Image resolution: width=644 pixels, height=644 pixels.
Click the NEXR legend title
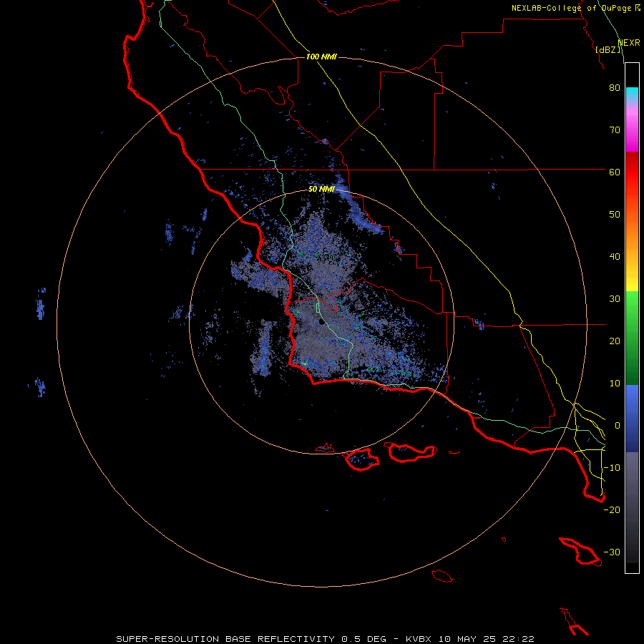(629, 43)
